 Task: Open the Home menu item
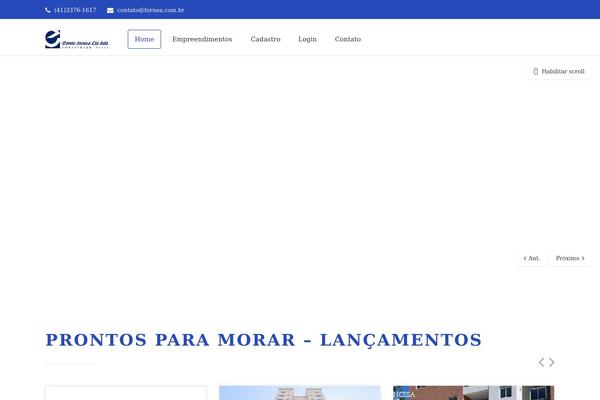[144, 39]
